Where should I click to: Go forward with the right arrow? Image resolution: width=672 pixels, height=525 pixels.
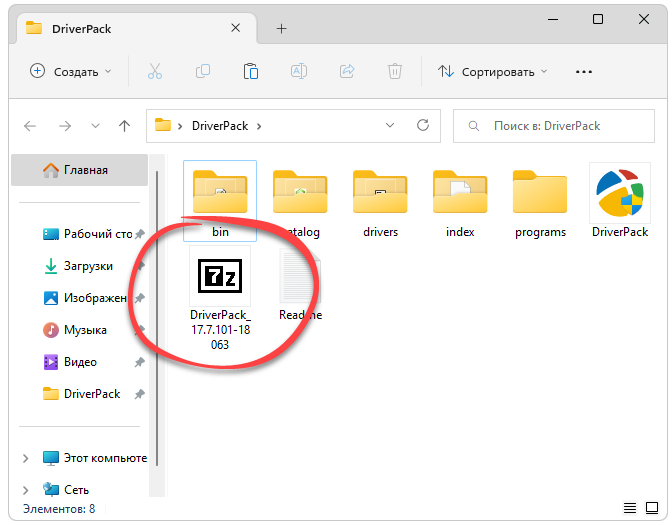pyautogui.click(x=65, y=126)
